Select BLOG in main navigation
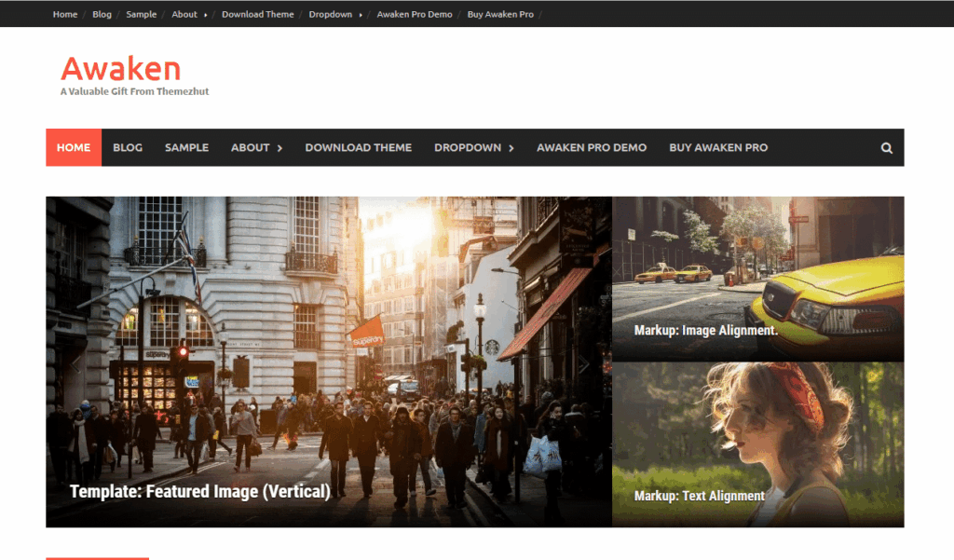 [128, 147]
